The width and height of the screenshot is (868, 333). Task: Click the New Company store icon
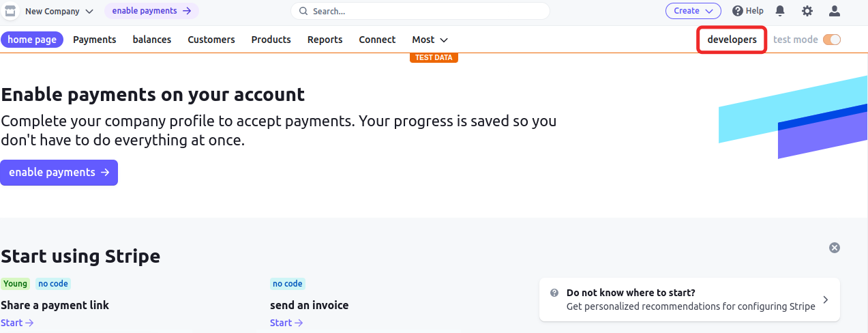point(10,11)
